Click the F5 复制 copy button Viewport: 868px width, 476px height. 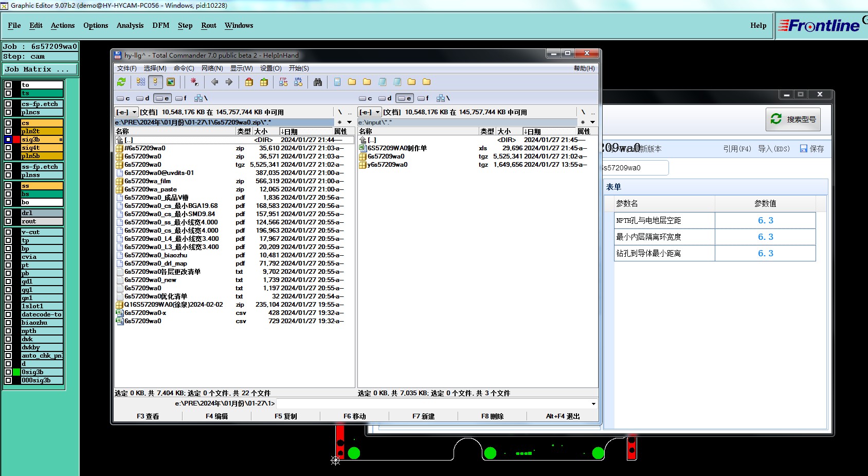coord(285,416)
